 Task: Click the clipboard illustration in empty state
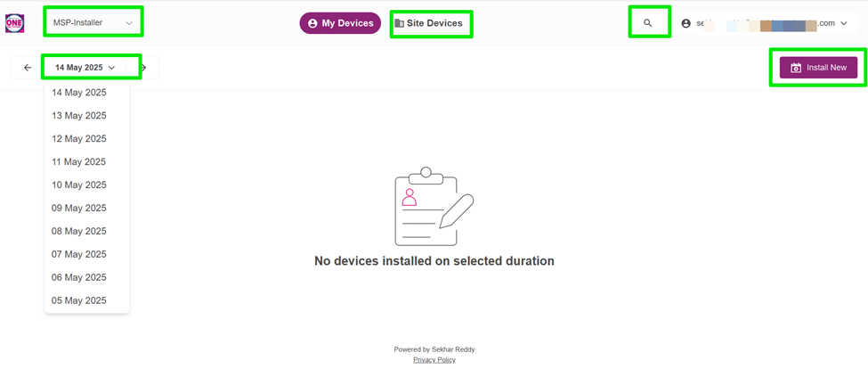point(434,206)
